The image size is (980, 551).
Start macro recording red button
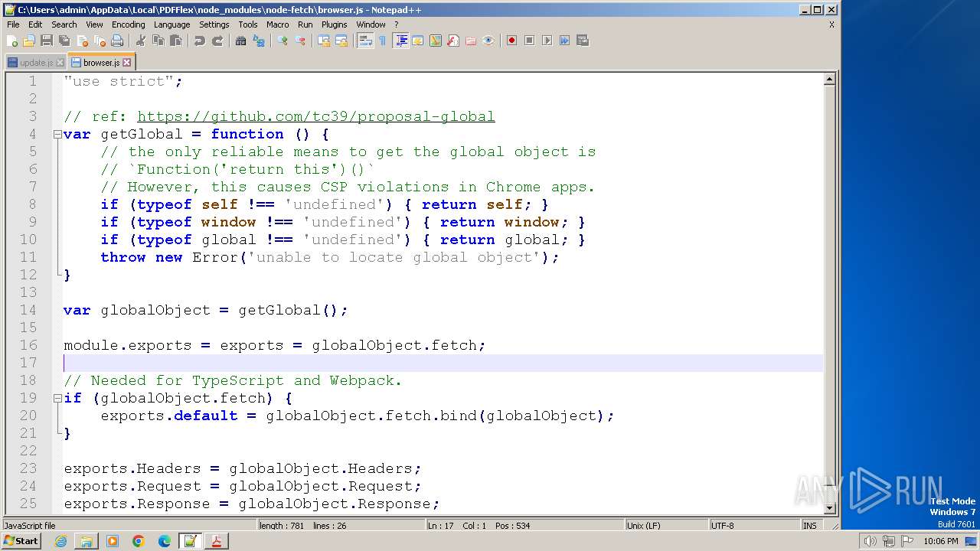(511, 41)
